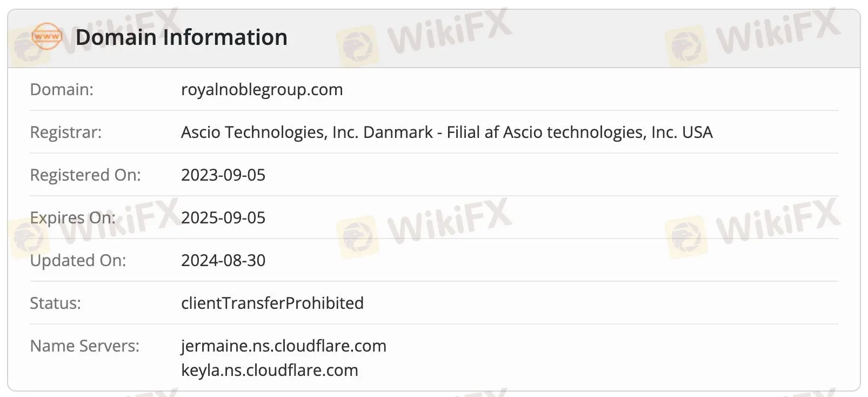868x397 pixels.
Task: Select the 2025-09-05 expiry date
Action: click(223, 217)
